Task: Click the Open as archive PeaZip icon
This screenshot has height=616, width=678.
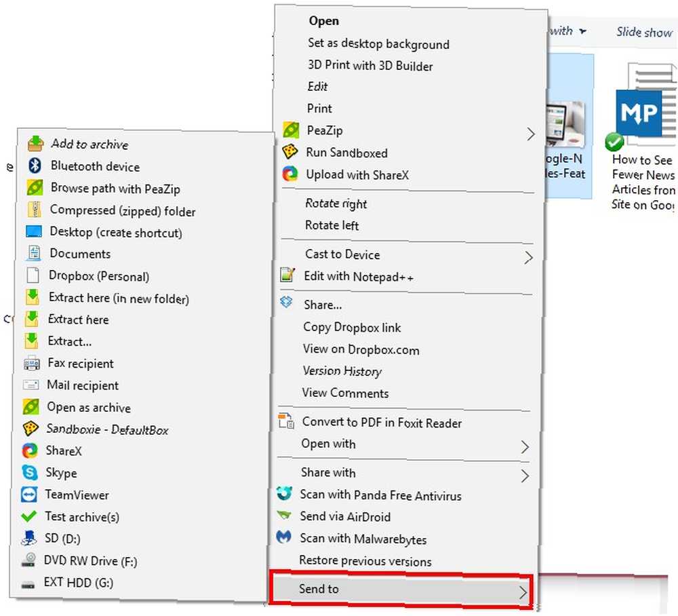Action: pos(31,406)
